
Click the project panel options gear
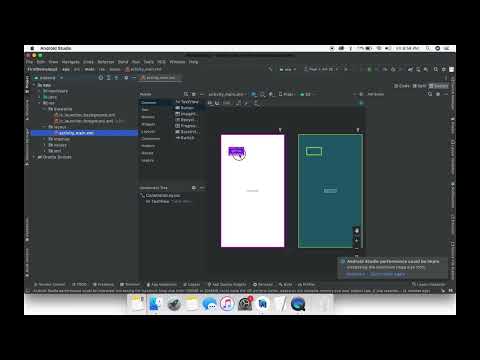(126, 78)
